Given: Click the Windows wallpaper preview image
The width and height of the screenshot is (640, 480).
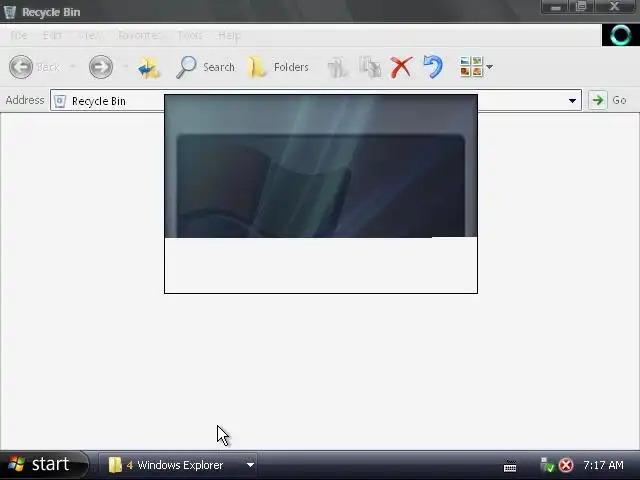Looking at the screenshot, I should [x=321, y=166].
